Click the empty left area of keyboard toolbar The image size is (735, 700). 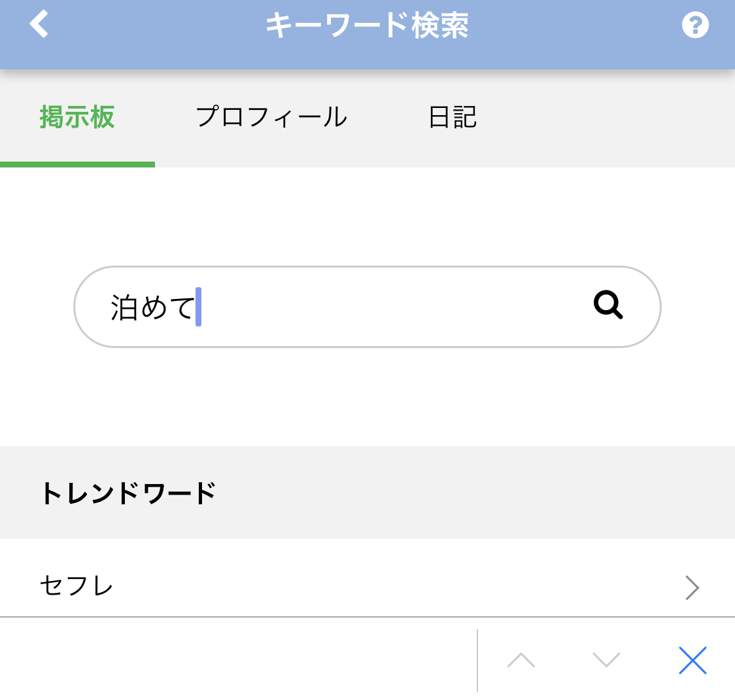pyautogui.click(x=235, y=660)
